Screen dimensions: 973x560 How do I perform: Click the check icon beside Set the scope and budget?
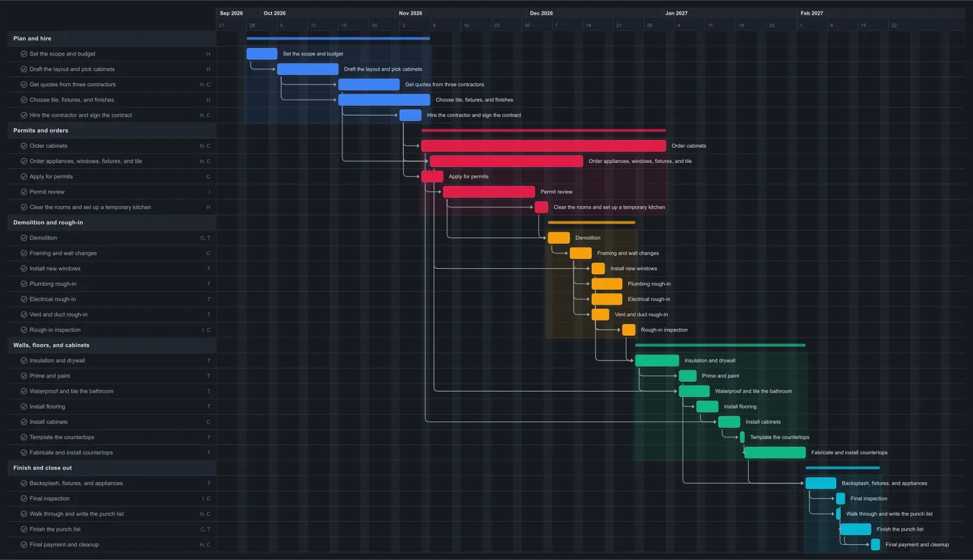pyautogui.click(x=24, y=54)
